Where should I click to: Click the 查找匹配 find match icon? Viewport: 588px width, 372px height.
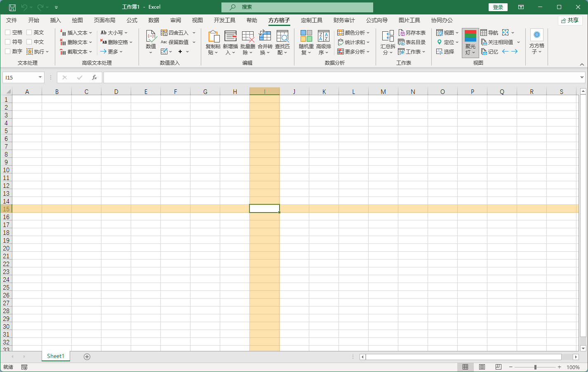282,37
